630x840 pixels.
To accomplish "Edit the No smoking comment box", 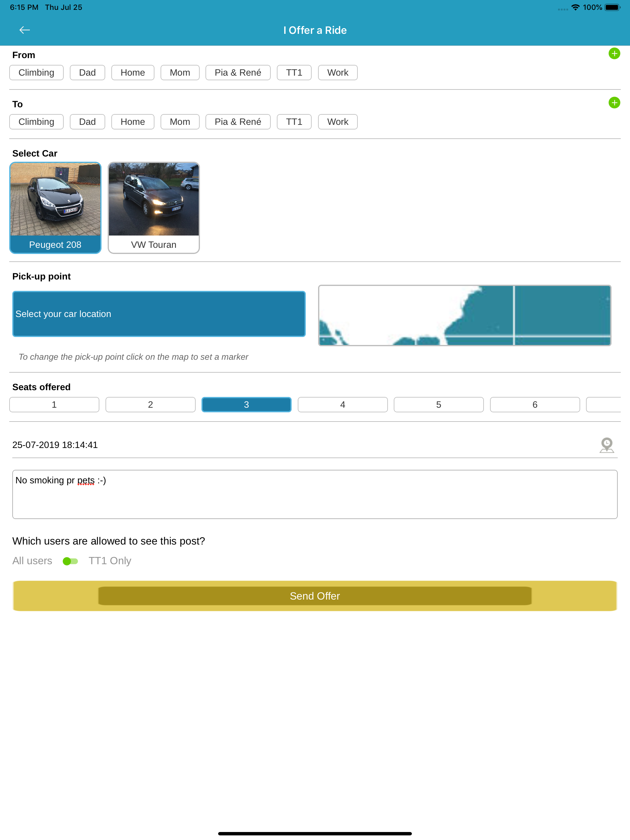I will 315,494.
